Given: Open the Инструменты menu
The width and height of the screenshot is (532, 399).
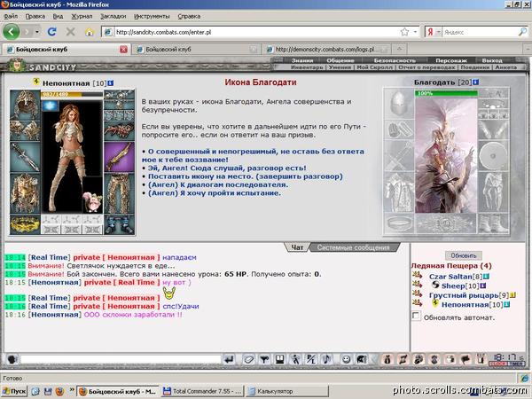Looking at the screenshot, I should pos(152,16).
